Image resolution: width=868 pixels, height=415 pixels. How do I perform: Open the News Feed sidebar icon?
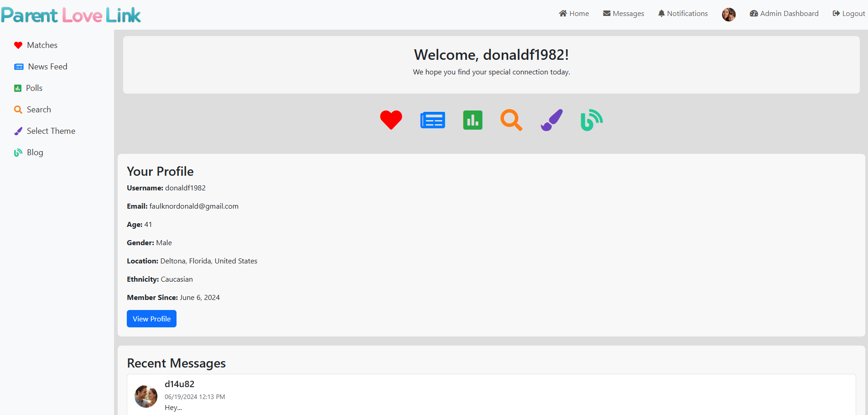click(18, 66)
